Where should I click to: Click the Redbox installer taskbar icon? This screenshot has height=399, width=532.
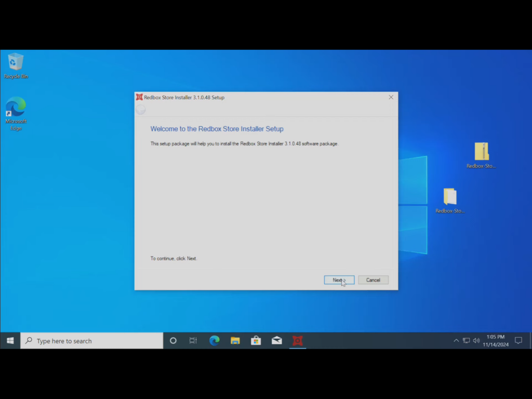(297, 341)
